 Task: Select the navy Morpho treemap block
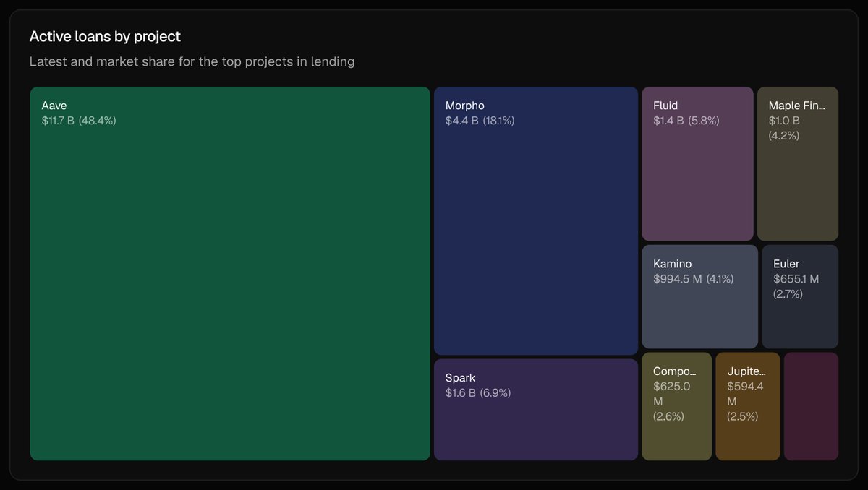pos(536,220)
